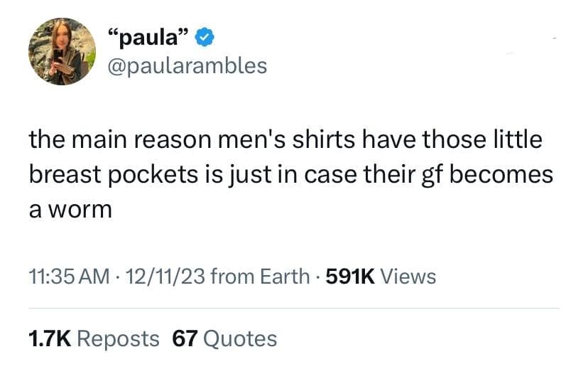The width and height of the screenshot is (588, 369).
Task: Click the word "pockets" in the tweet
Action: [x=153, y=175]
